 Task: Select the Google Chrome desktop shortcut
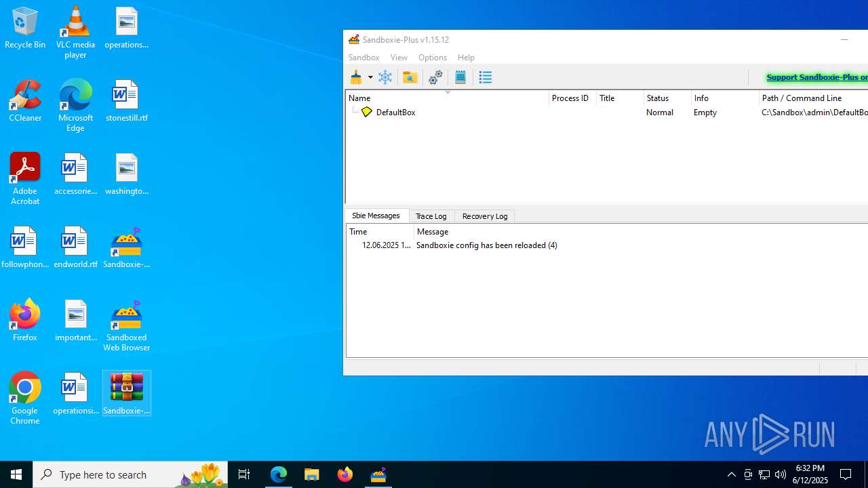(x=25, y=399)
